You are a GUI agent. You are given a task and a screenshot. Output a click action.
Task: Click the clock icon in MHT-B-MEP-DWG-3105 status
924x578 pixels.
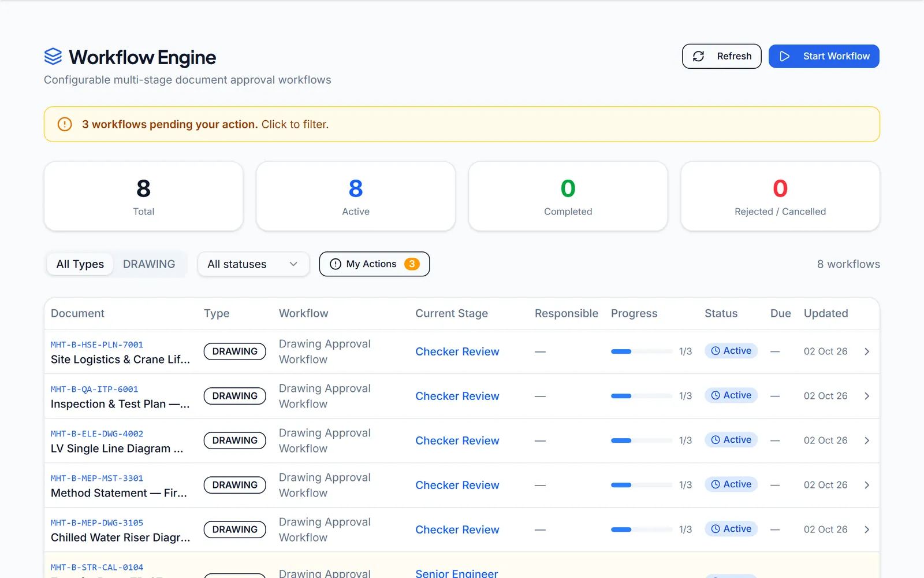click(x=716, y=529)
